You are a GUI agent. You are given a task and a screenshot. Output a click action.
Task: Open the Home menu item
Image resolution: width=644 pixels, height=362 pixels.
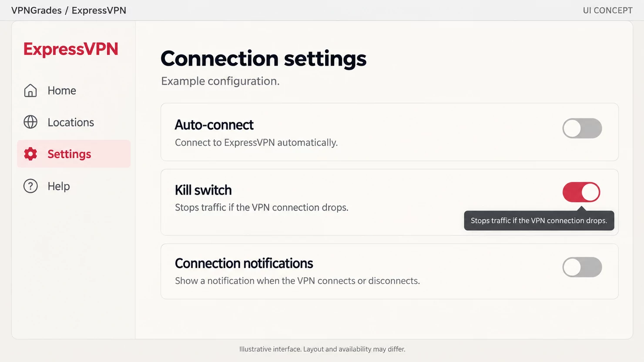(x=74, y=90)
